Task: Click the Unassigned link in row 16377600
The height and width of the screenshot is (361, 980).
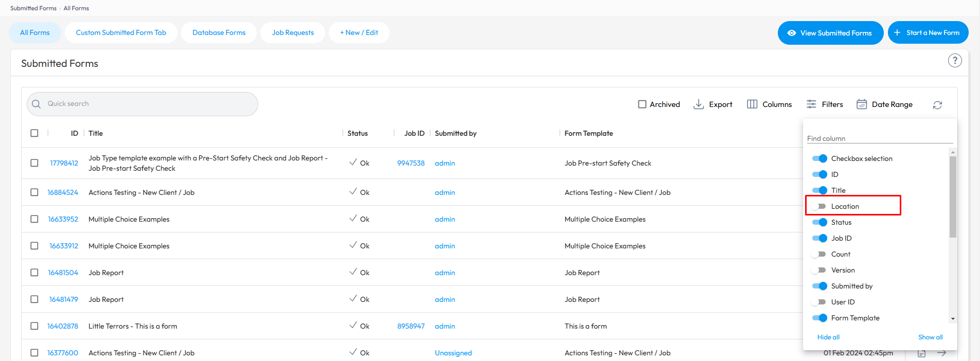Action: pyautogui.click(x=453, y=353)
